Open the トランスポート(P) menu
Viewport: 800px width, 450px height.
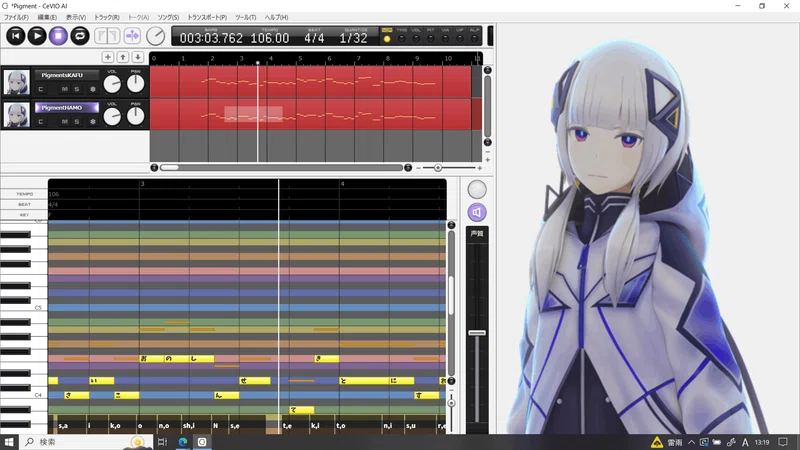(207, 17)
